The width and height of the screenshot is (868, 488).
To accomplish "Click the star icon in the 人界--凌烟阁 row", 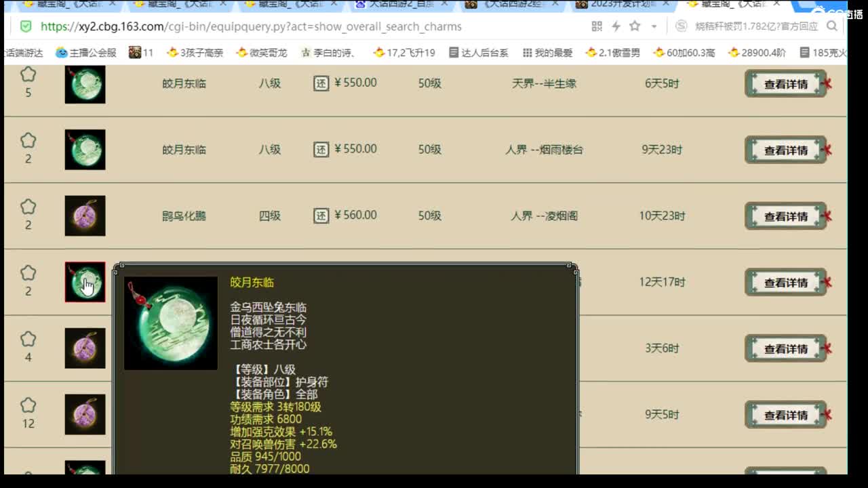I will coord(28,207).
